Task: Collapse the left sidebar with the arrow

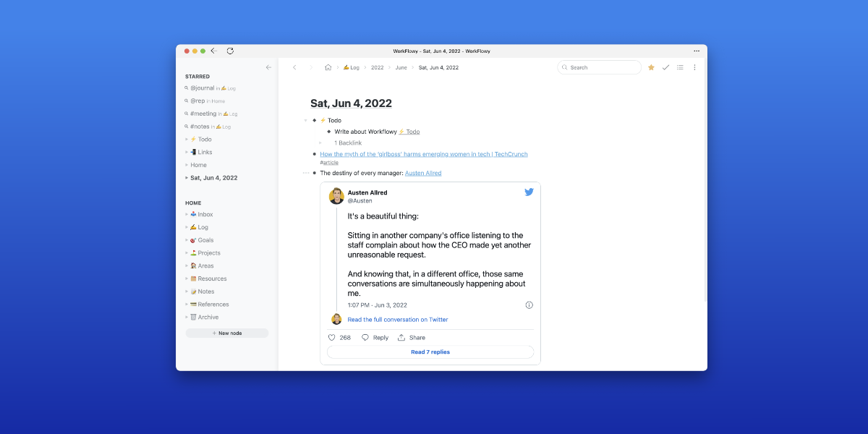Action: coord(268,67)
